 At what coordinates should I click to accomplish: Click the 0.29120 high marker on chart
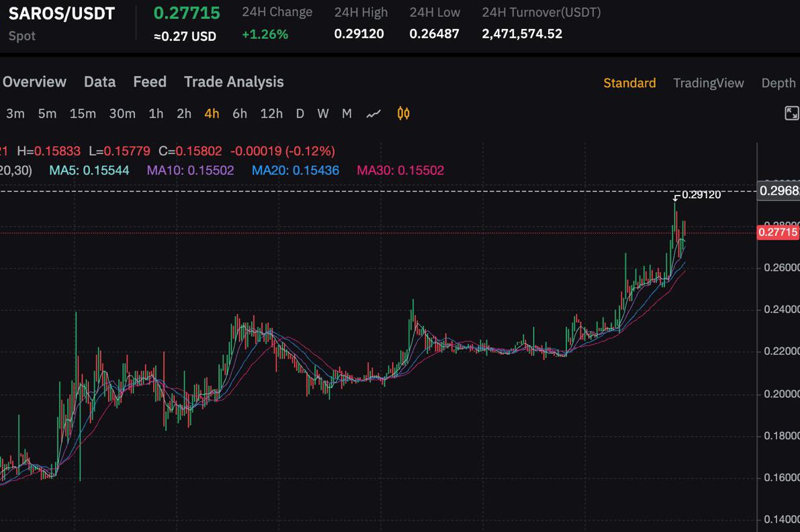[x=701, y=195]
